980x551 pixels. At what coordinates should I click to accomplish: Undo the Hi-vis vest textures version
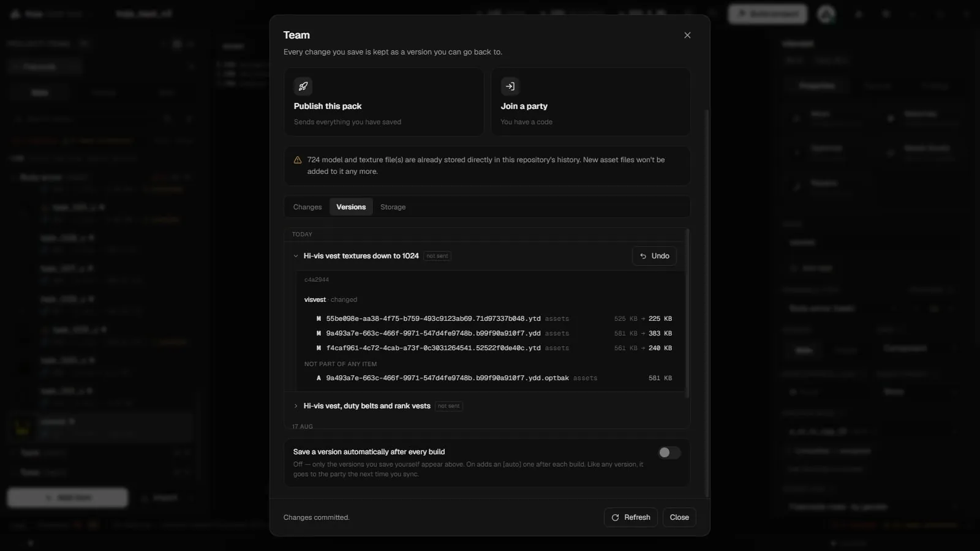point(654,256)
